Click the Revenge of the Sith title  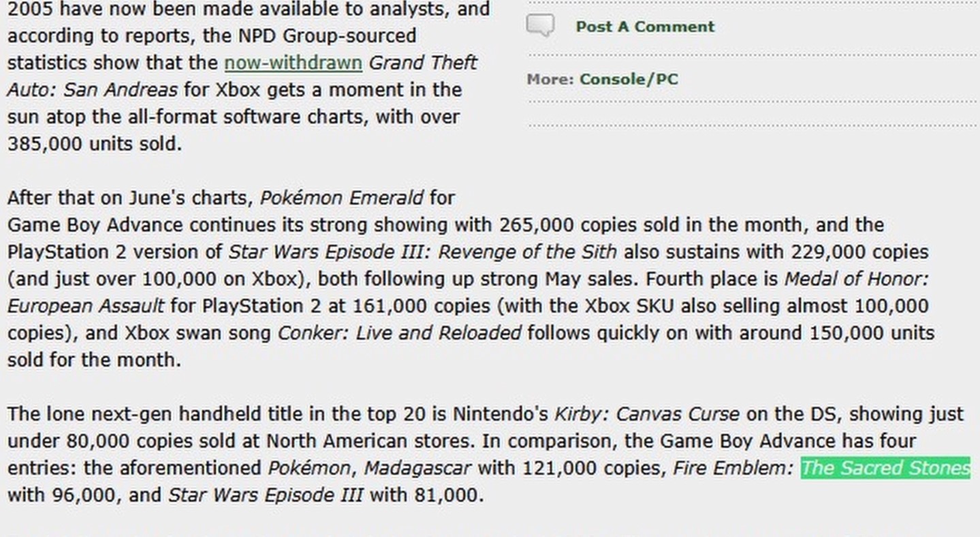pos(527,252)
